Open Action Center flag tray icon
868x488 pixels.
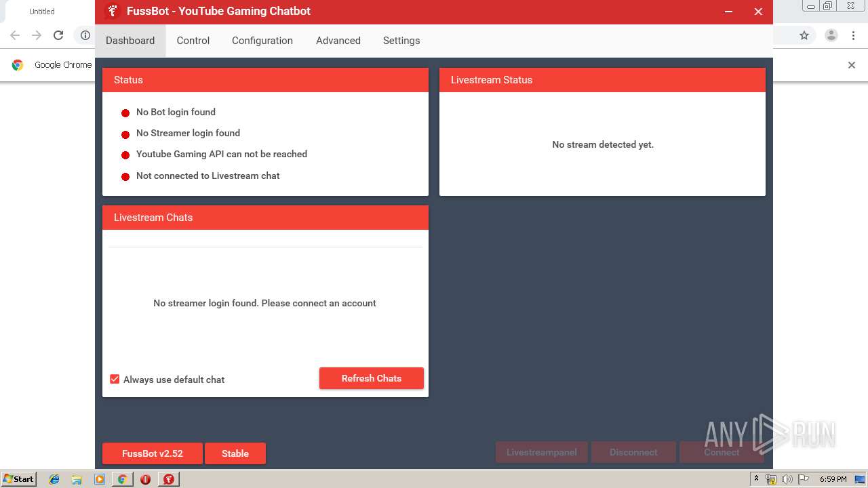(x=804, y=479)
